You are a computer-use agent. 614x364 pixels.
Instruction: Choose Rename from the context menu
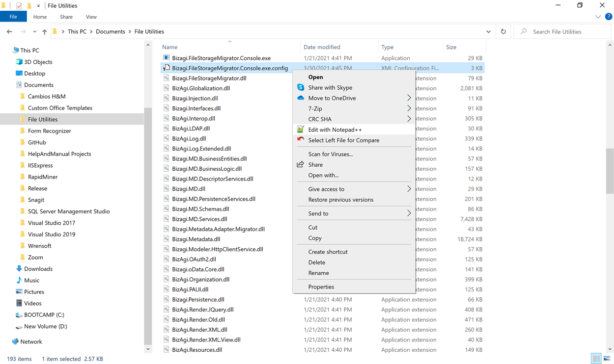[319, 273]
